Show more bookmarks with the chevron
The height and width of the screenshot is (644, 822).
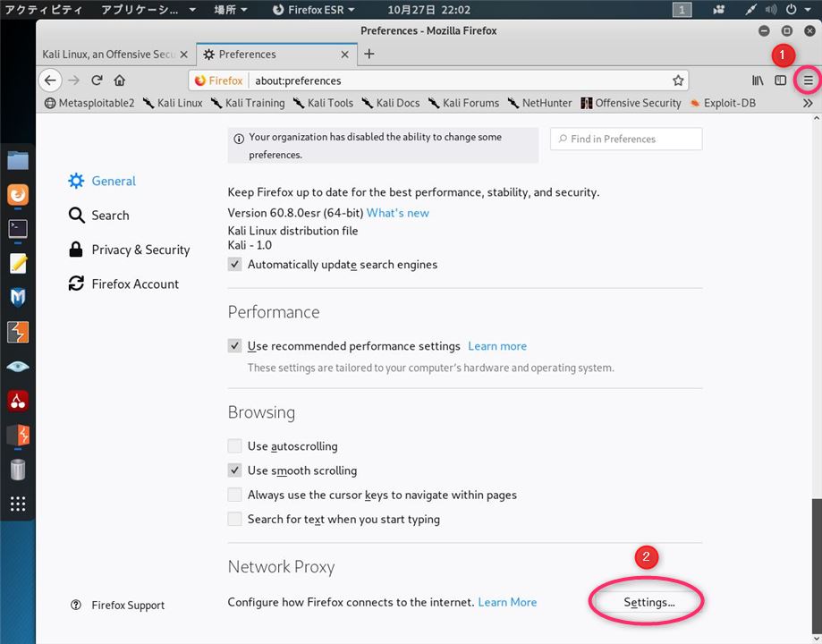coord(808,104)
